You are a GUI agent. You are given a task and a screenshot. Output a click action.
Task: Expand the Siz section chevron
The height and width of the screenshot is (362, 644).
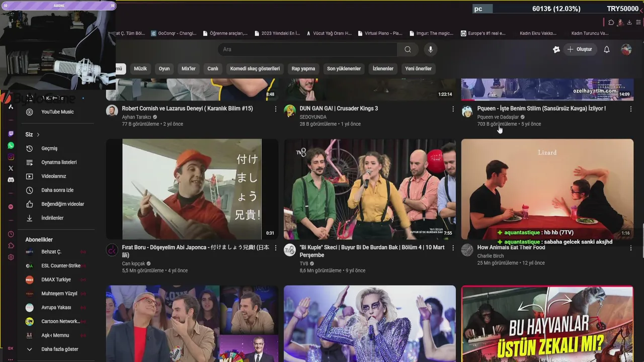coord(38,135)
